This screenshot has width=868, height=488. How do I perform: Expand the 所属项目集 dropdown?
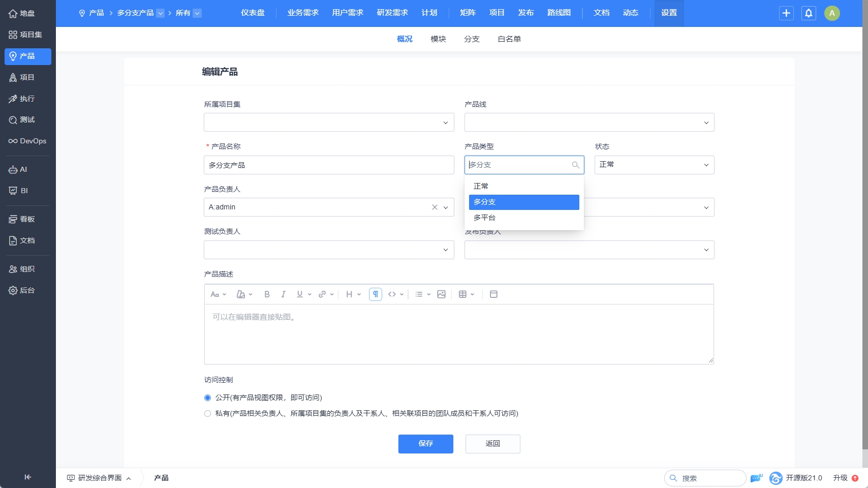[x=329, y=123]
